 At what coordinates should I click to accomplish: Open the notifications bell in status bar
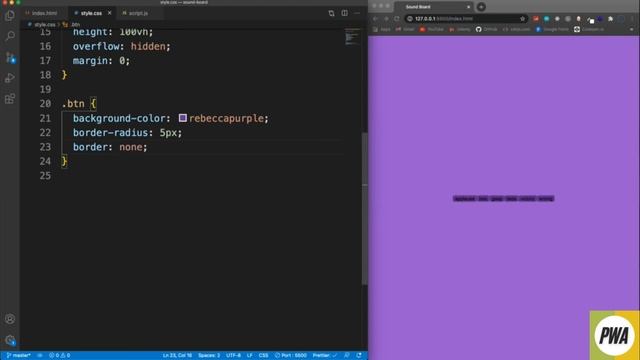point(359,356)
